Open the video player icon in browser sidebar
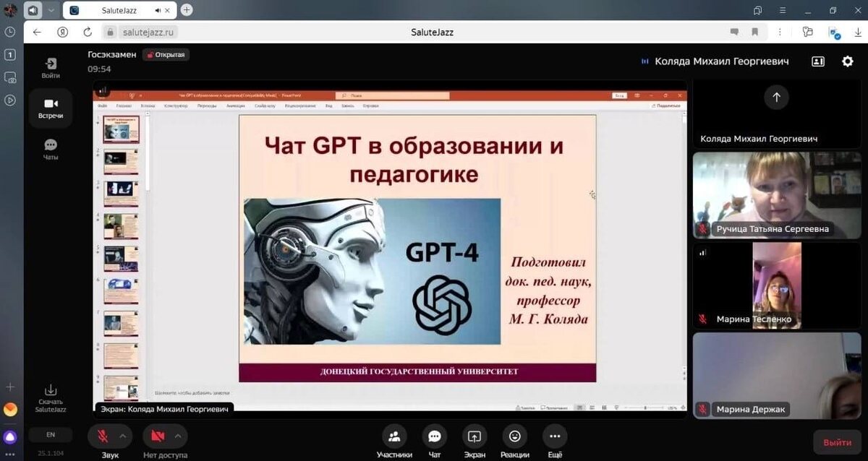This screenshot has width=868, height=461. click(x=10, y=100)
